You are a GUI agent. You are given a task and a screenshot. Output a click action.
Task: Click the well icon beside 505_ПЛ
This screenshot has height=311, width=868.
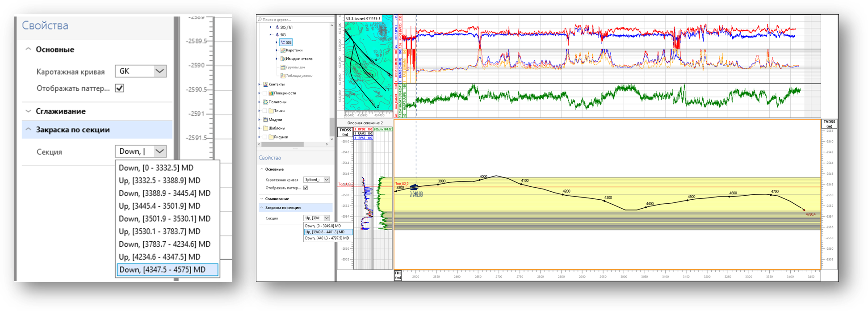[x=277, y=27]
